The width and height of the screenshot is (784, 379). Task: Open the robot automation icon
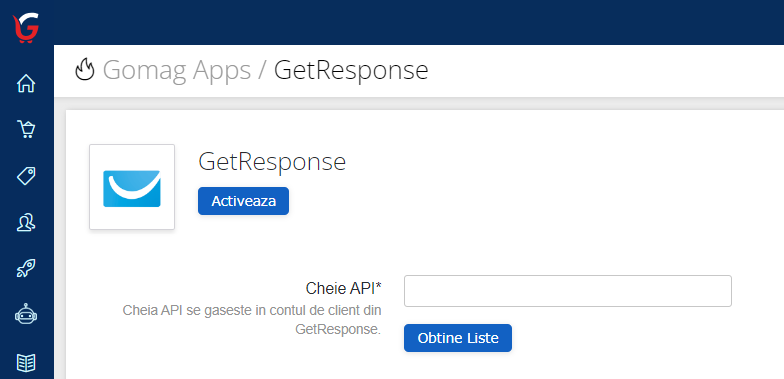[x=26, y=315]
